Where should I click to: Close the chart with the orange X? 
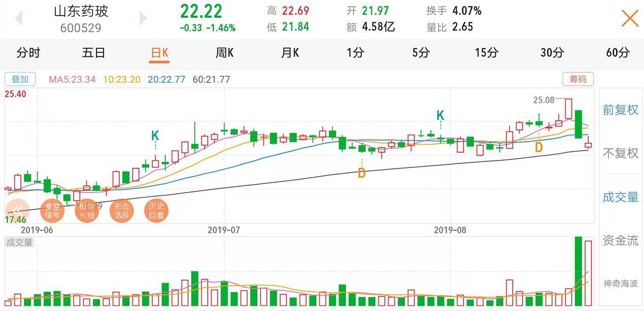[630, 18]
